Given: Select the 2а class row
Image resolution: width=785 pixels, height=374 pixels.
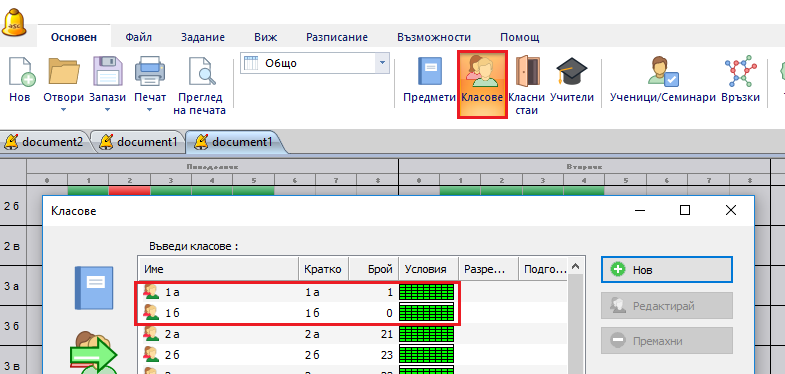Looking at the screenshot, I should (352, 333).
